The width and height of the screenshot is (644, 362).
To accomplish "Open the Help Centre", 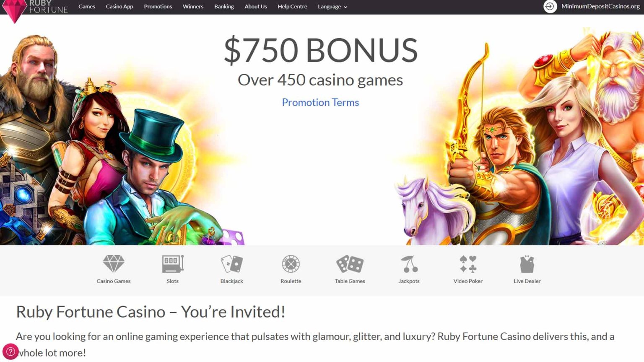I will tap(292, 7).
